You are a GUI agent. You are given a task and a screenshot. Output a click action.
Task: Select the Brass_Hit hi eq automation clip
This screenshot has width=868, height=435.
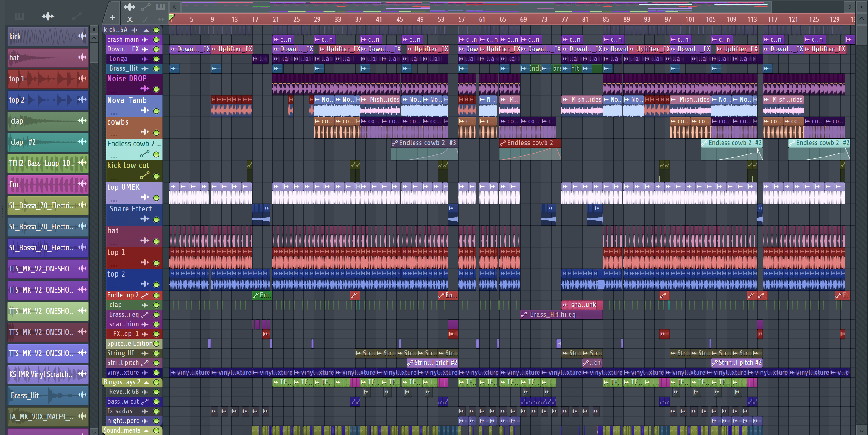click(x=561, y=315)
